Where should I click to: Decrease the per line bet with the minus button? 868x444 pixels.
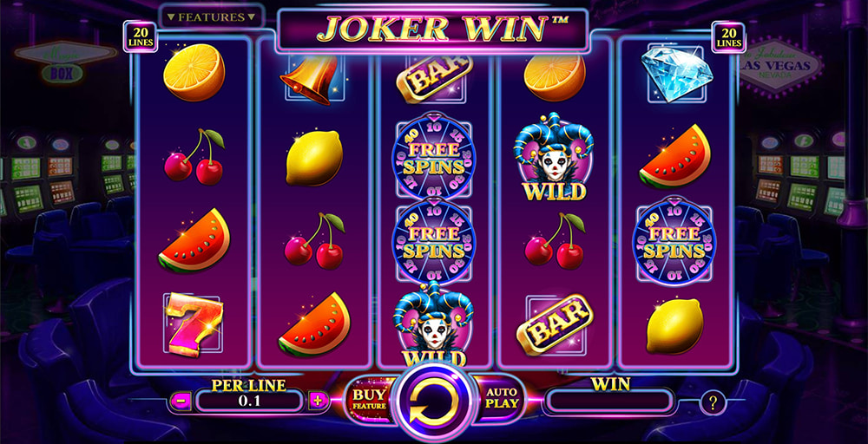(181, 402)
